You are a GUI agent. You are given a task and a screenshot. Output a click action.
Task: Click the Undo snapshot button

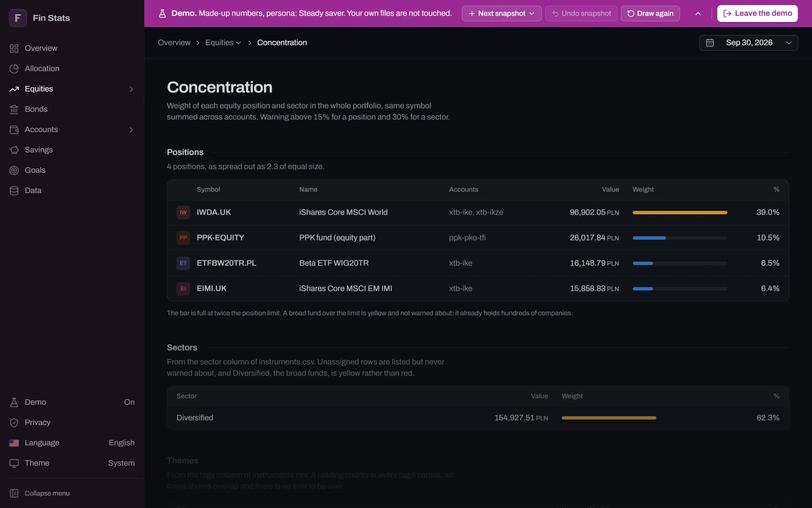pyautogui.click(x=581, y=14)
